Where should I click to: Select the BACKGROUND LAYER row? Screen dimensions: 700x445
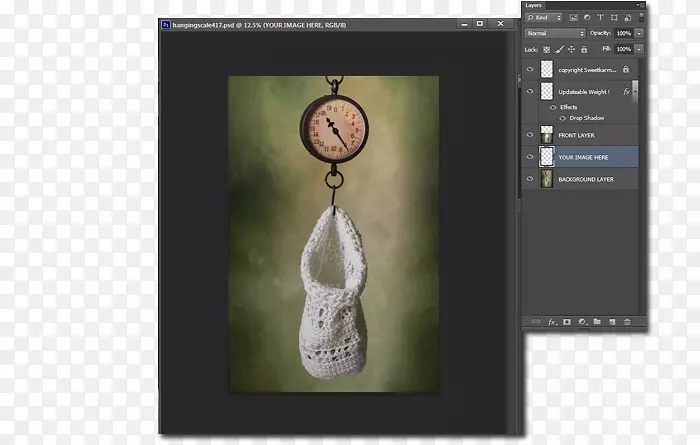click(580, 179)
